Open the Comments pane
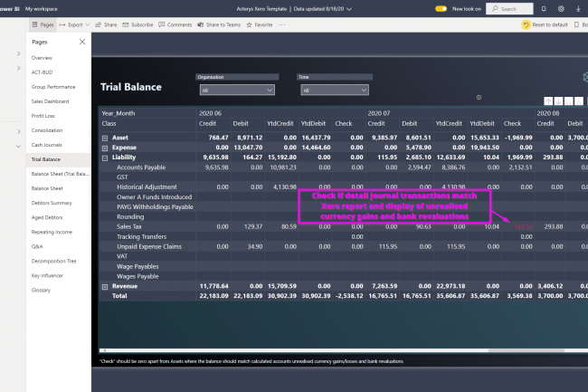588x392 pixels. [x=175, y=24]
